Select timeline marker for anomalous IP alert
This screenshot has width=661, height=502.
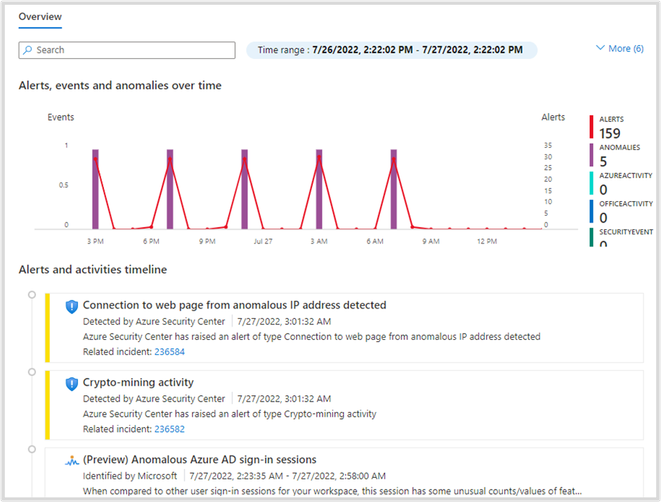32,295
